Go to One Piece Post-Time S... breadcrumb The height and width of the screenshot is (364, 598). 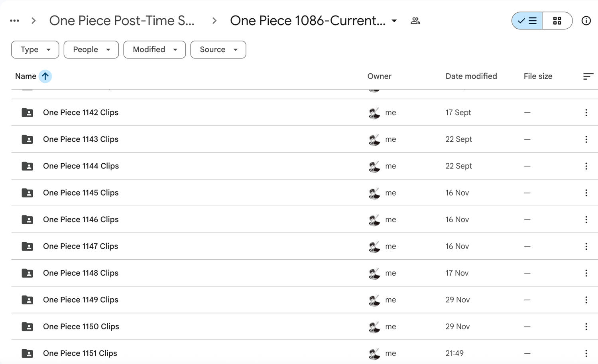(122, 21)
